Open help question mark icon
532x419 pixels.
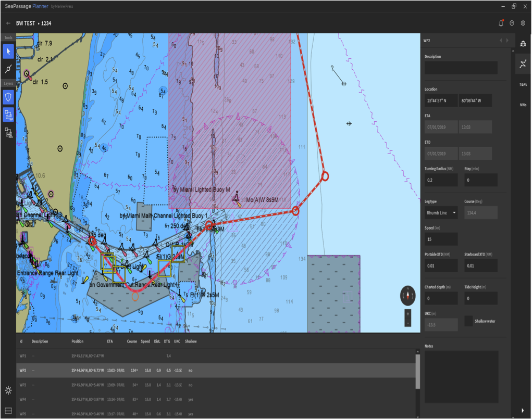click(512, 23)
